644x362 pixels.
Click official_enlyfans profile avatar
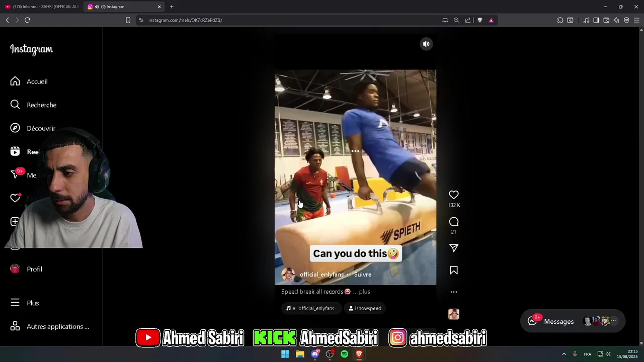pos(288,275)
